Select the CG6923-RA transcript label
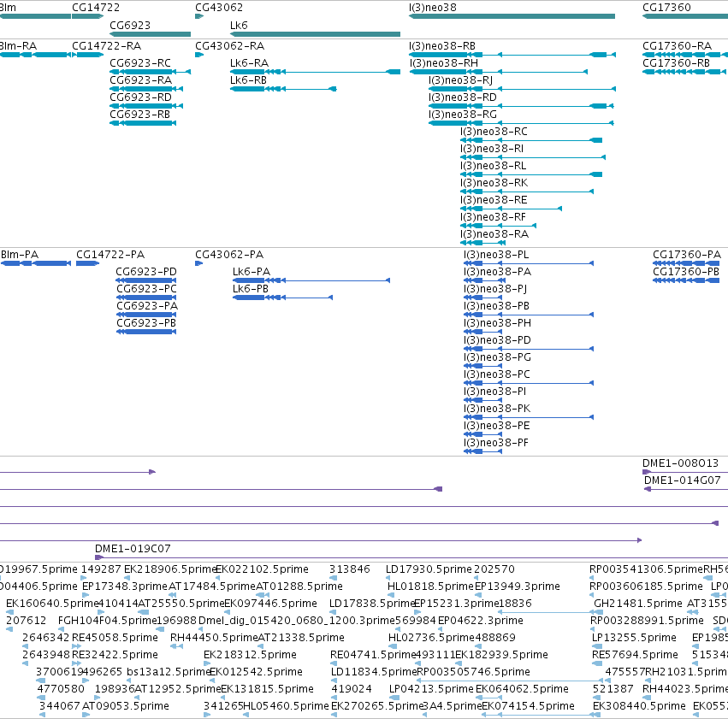The height and width of the screenshot is (719, 728). point(140,80)
